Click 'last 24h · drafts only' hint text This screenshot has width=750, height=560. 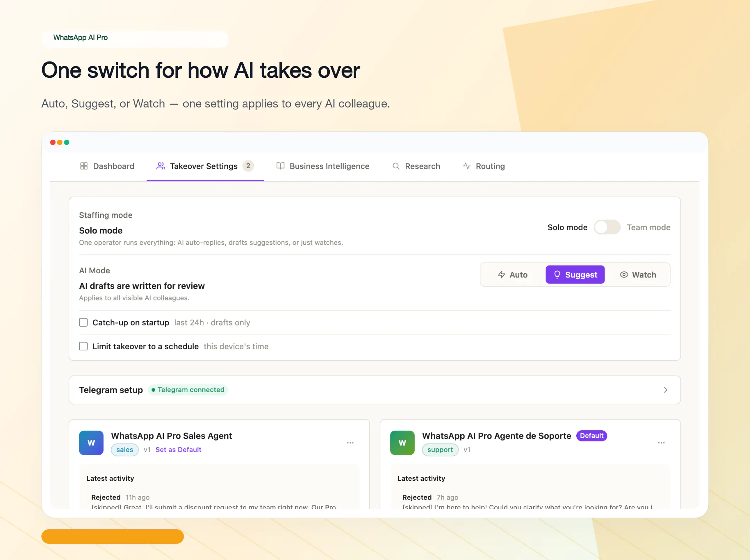coord(212,322)
